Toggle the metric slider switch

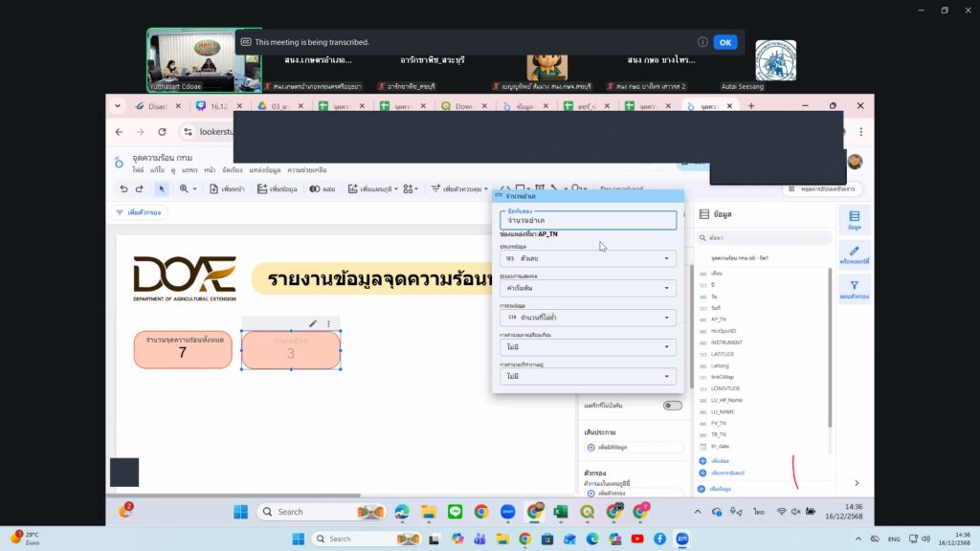coord(673,406)
